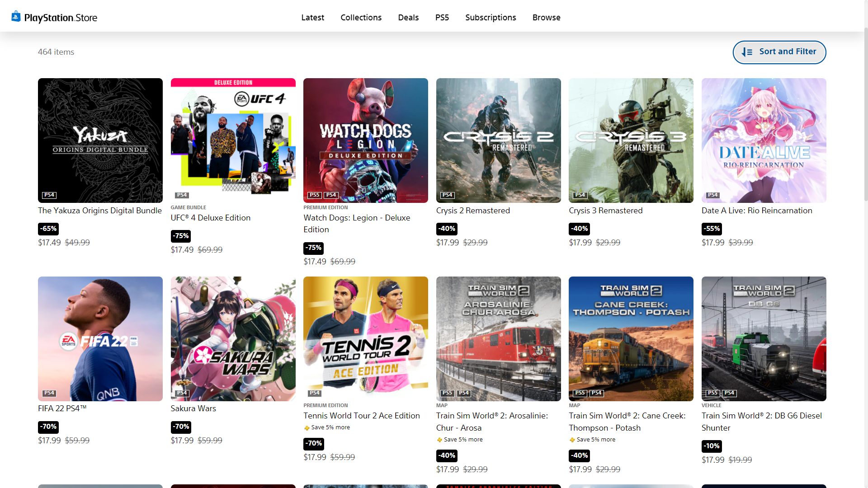Click the PlayStation Store logo icon
This screenshot has height=488, width=868.
(16, 17)
